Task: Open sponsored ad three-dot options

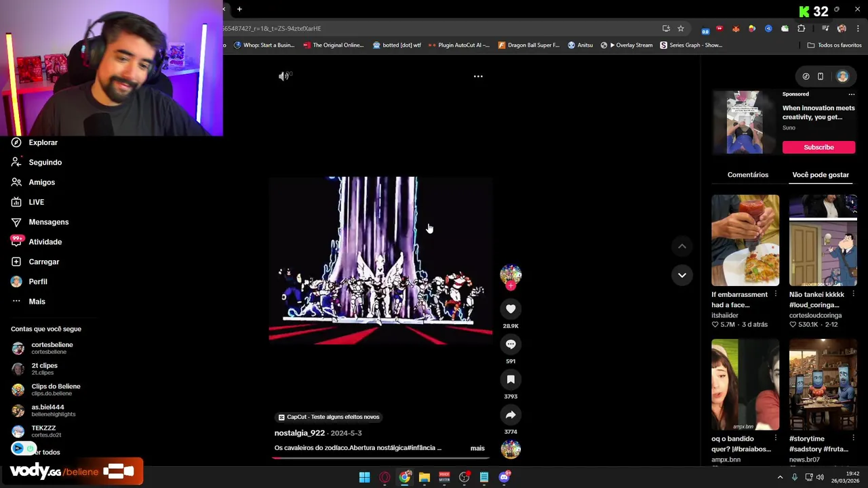Action: coord(851,94)
